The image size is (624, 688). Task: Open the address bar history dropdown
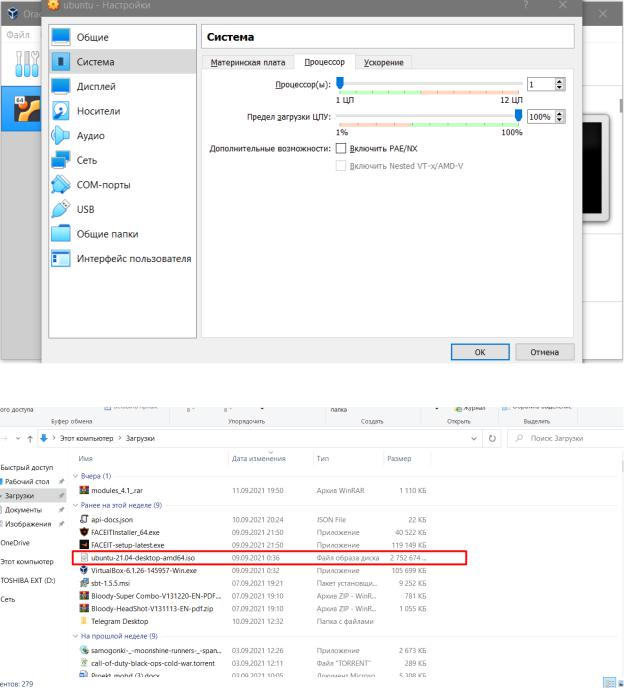pos(474,438)
